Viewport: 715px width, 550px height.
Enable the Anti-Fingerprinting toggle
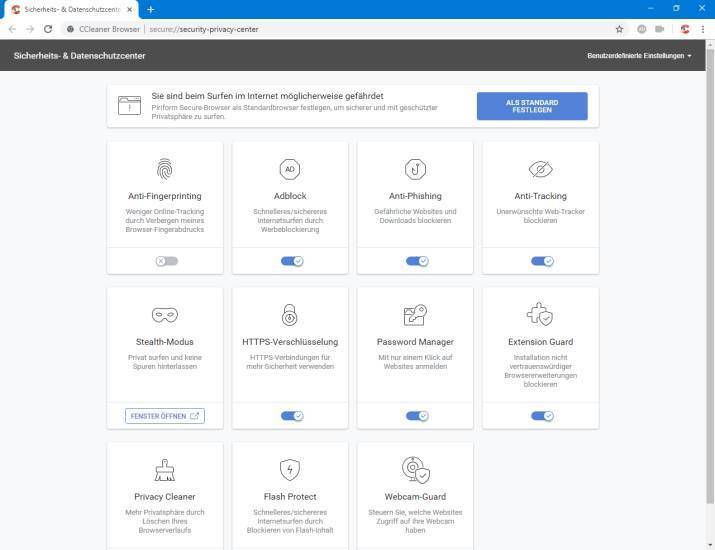tap(166, 261)
